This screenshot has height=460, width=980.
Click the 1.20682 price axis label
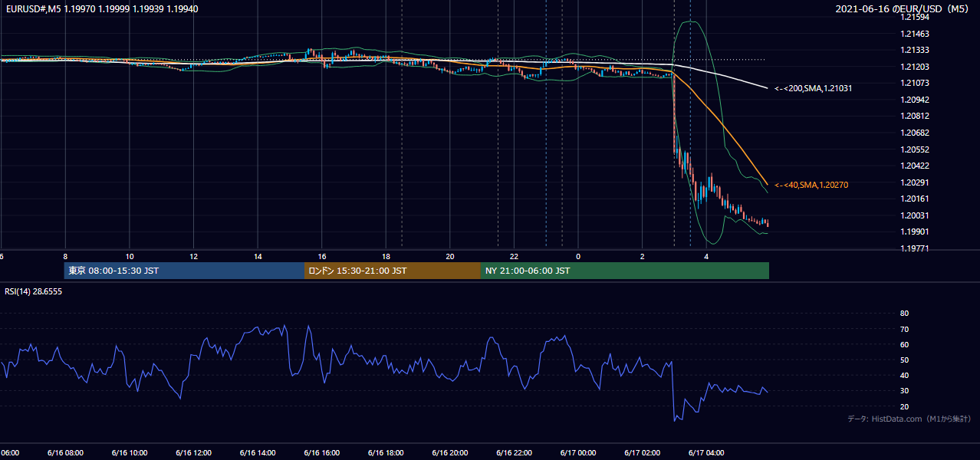[914, 133]
